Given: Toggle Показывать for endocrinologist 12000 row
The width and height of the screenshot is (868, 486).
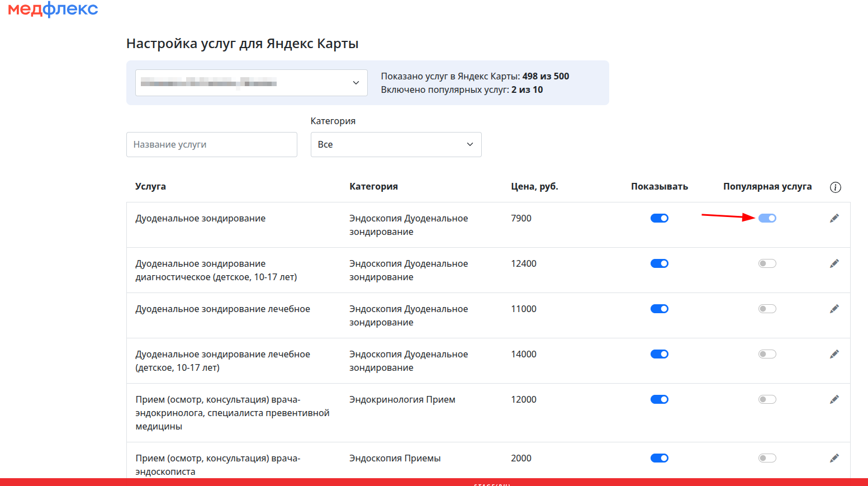Looking at the screenshot, I should [659, 399].
